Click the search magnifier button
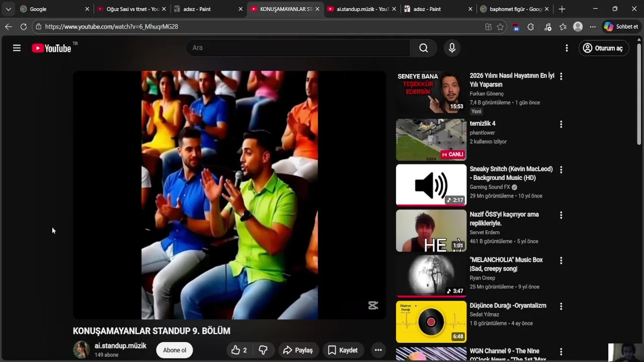 click(x=424, y=48)
